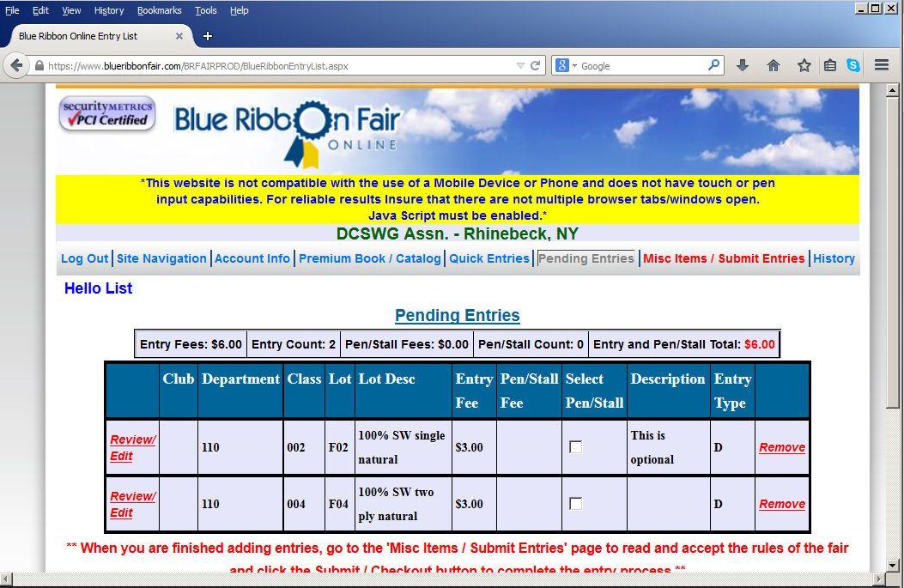The height and width of the screenshot is (588, 904).
Task: Click class cell '004'
Action: (x=304, y=504)
